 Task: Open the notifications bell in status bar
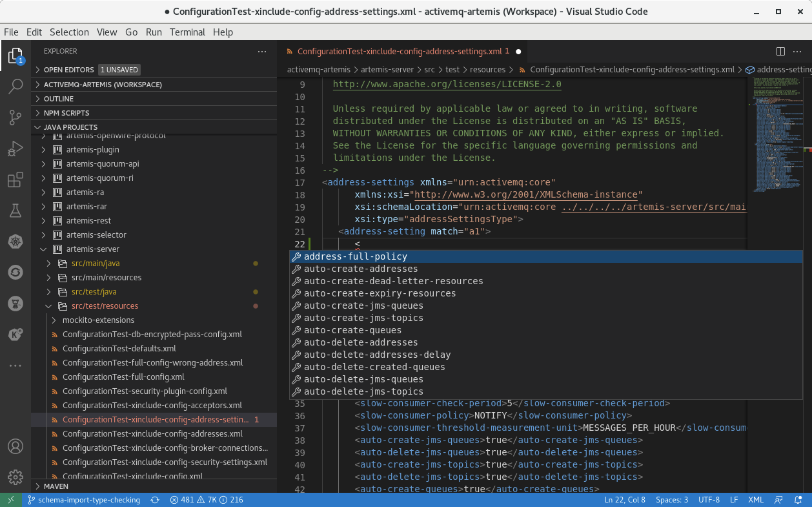(x=798, y=500)
